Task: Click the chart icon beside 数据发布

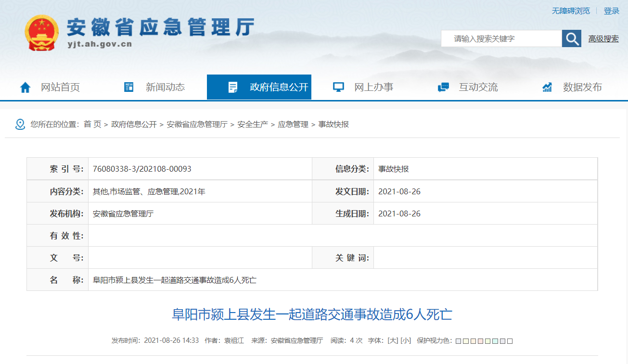Action: coord(547,88)
